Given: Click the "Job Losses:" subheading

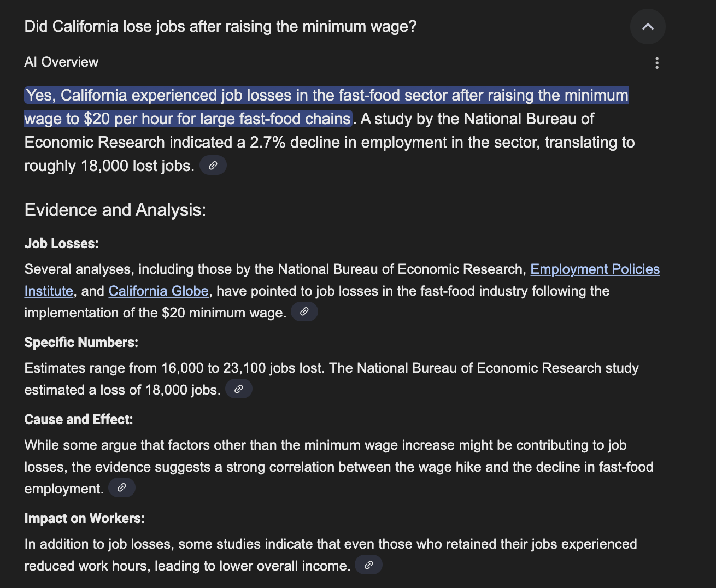Looking at the screenshot, I should click(x=62, y=243).
